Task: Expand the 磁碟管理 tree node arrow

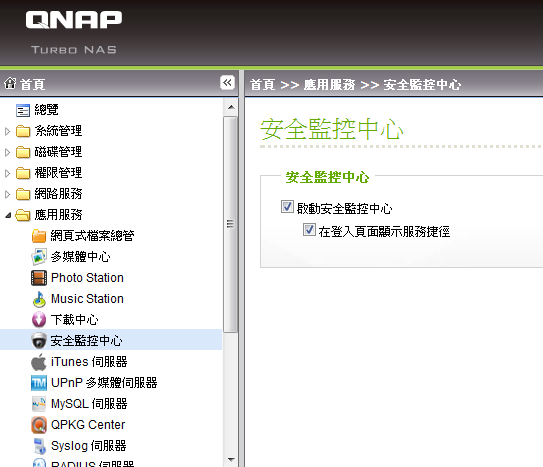Action: (x=7, y=153)
